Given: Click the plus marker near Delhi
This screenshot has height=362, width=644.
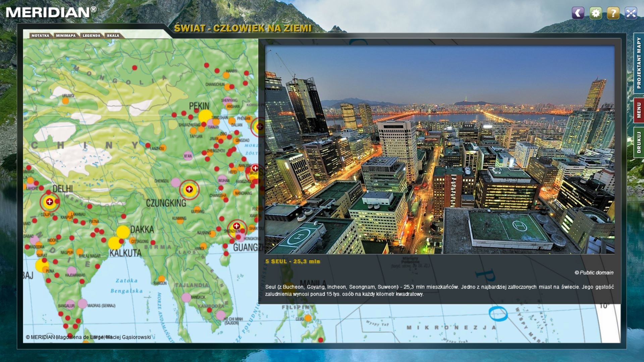Looking at the screenshot, I should pyautogui.click(x=50, y=202).
